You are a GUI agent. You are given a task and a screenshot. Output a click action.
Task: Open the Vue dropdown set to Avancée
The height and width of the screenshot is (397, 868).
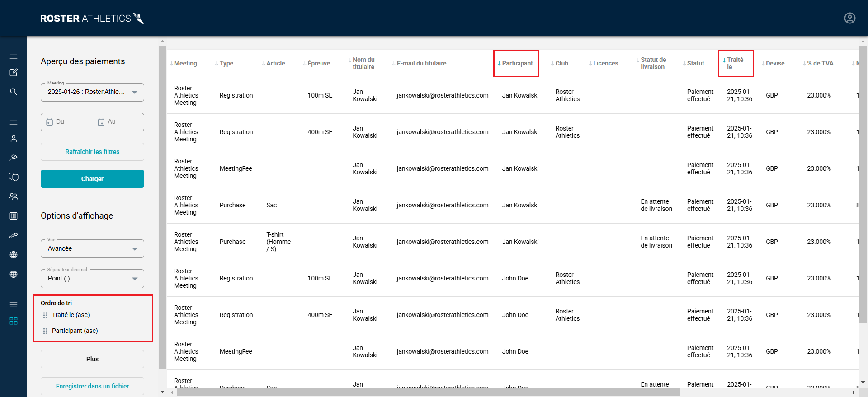pos(92,249)
